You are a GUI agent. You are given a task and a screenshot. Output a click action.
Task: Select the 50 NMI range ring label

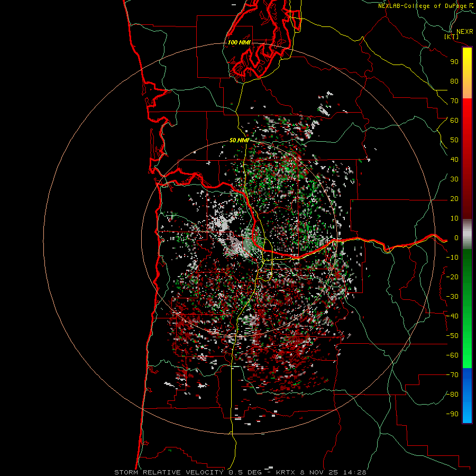[x=239, y=140]
